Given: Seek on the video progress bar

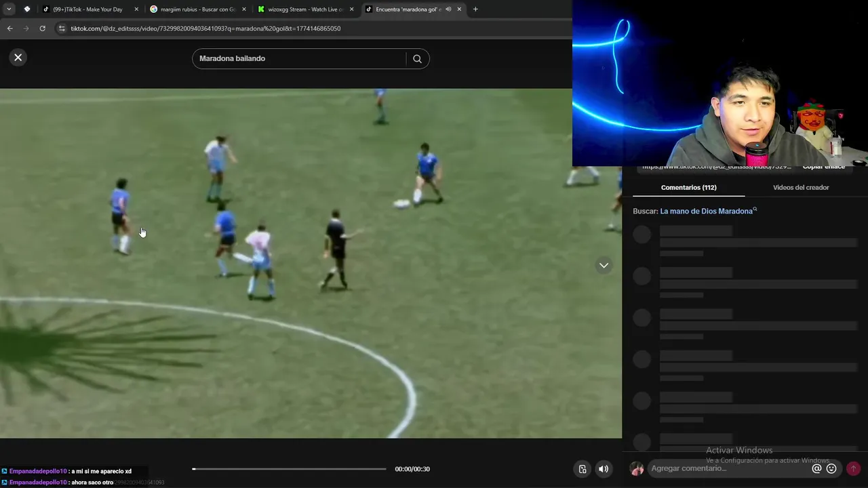Looking at the screenshot, I should click(x=289, y=469).
